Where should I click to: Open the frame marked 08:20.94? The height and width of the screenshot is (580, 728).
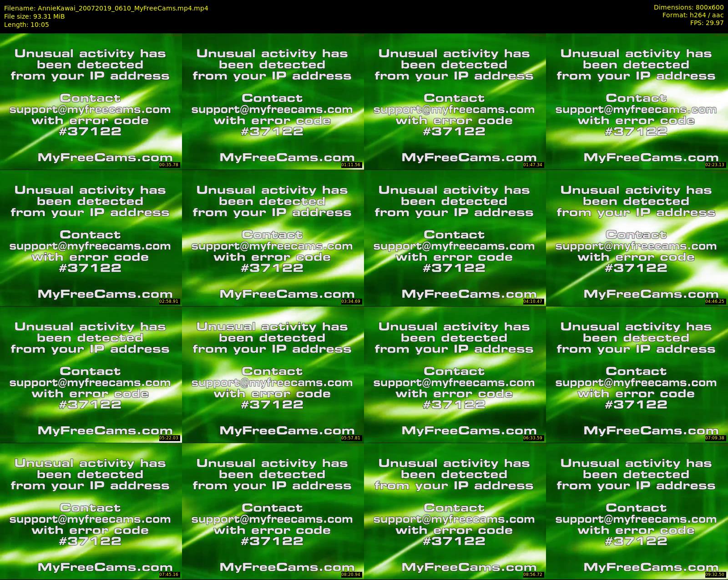point(273,511)
